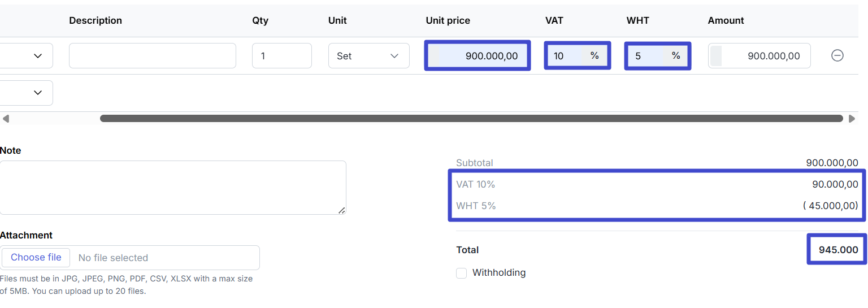
Task: Focus the Description input field
Action: pos(152,56)
